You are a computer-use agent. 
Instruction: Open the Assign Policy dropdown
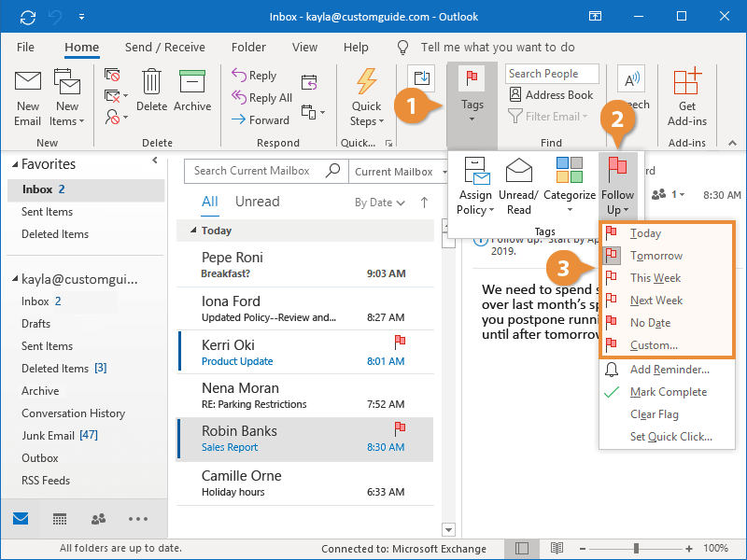pyautogui.click(x=475, y=187)
